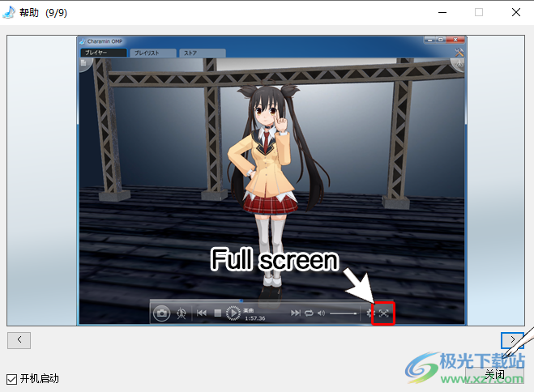Click the page icon in top-left corner of stage
This screenshot has height=392, width=534.
(83, 63)
